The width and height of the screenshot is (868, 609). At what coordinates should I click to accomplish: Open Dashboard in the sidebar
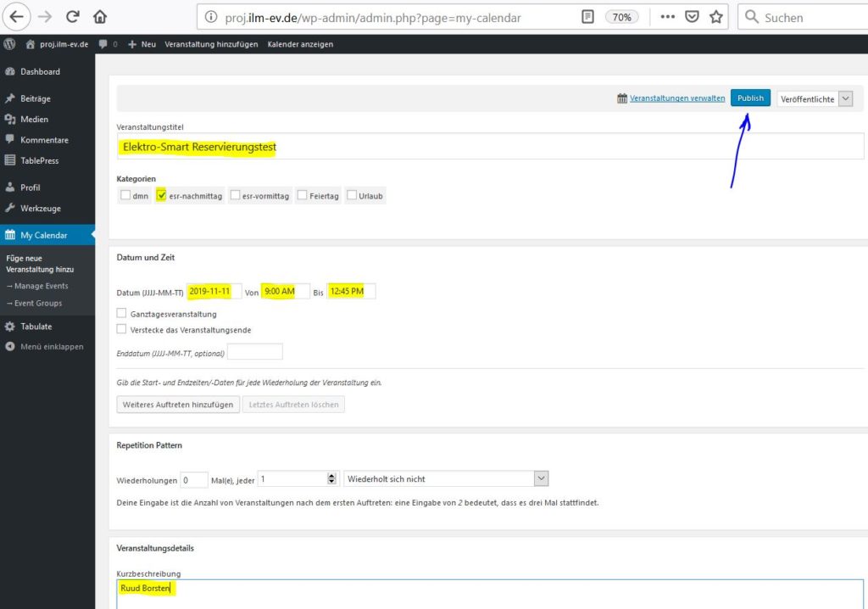point(40,72)
